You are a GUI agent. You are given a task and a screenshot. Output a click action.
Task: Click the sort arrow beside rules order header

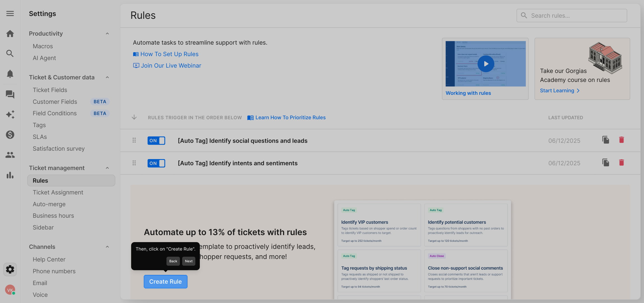click(x=134, y=117)
